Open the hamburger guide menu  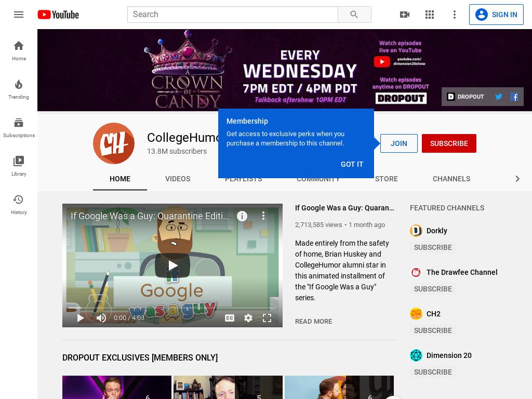click(x=19, y=15)
